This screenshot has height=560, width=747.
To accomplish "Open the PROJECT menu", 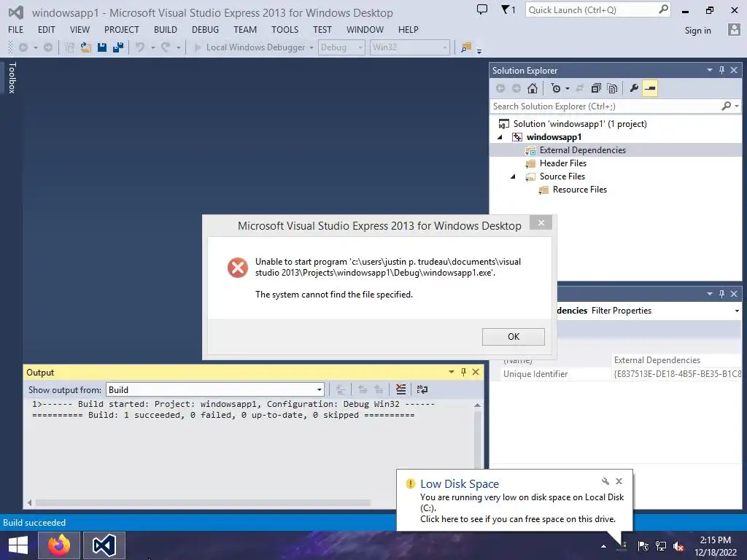I will [122, 29].
